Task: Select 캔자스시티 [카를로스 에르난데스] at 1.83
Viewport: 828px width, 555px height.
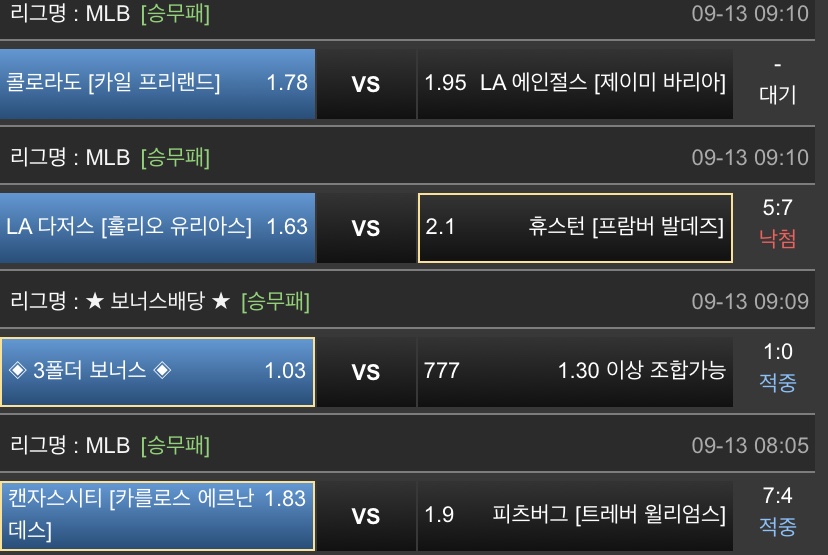Action: tap(157, 514)
